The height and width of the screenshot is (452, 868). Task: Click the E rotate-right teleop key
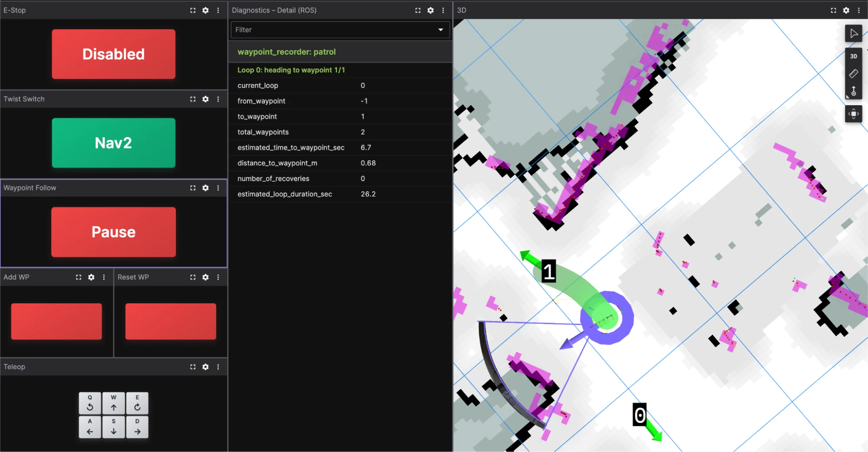tap(137, 403)
